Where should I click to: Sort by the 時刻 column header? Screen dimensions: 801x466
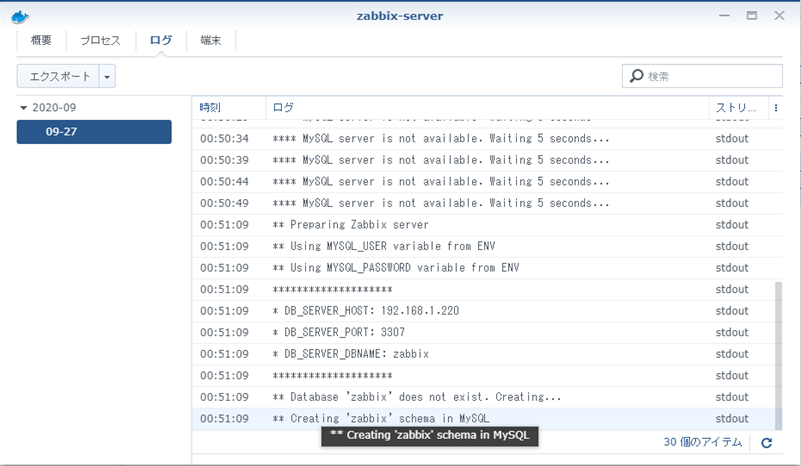[229, 108]
